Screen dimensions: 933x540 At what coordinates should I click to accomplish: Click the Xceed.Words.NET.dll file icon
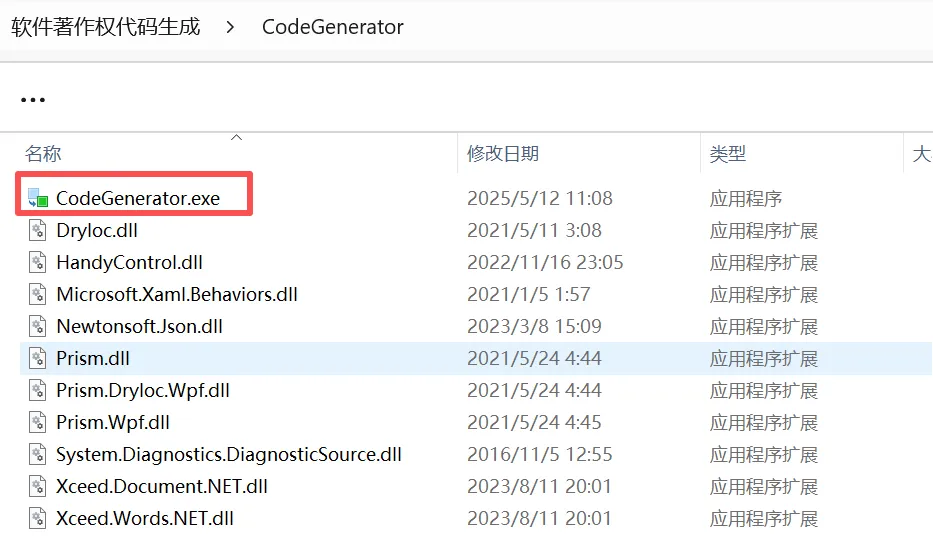tap(38, 519)
